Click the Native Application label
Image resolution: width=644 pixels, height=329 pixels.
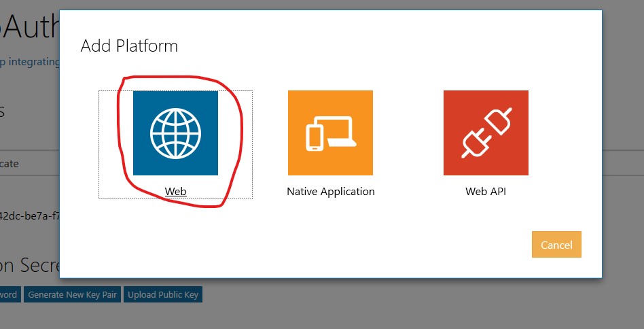[331, 192]
